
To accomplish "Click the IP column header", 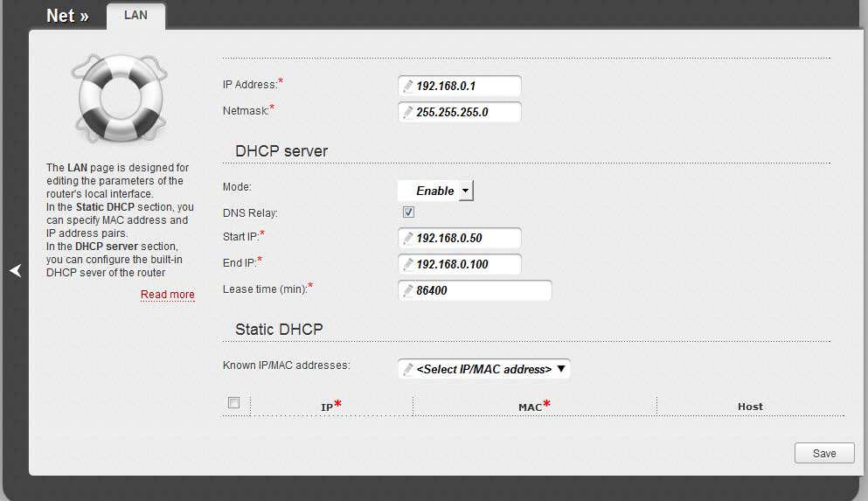I will click(x=331, y=406).
